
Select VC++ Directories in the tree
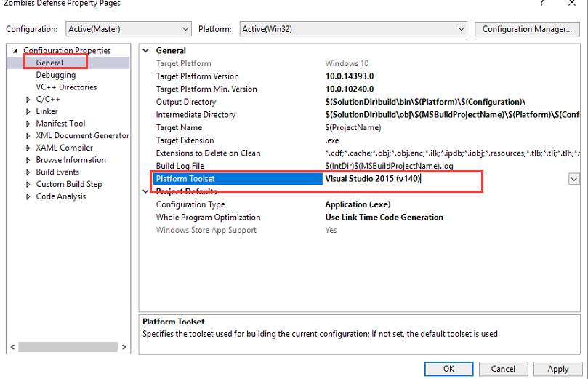66,87
